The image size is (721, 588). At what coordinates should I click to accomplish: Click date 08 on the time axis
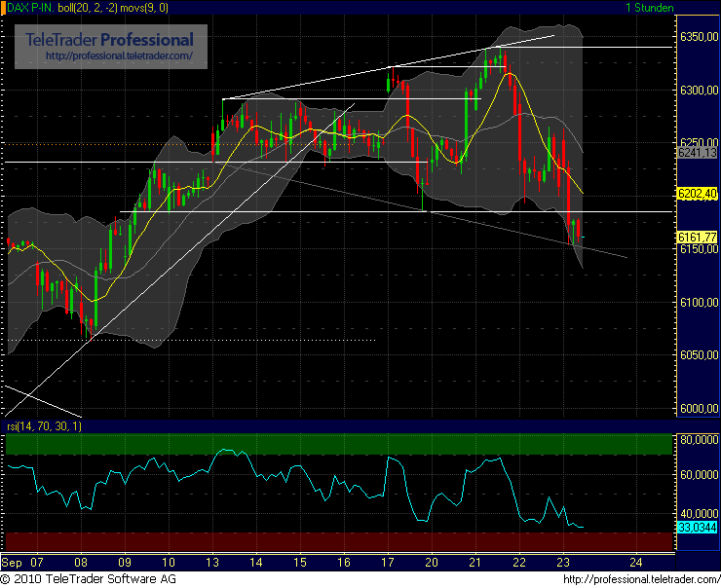coord(81,563)
